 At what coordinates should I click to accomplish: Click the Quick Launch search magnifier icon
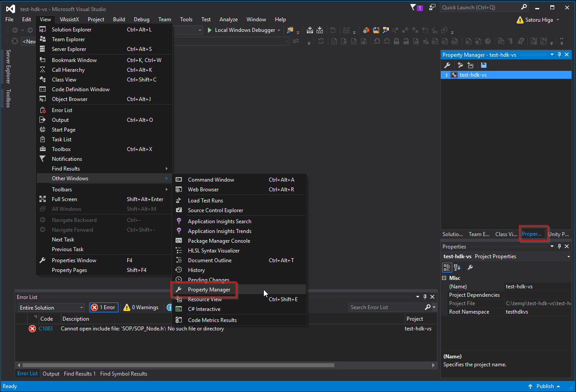click(x=524, y=7)
